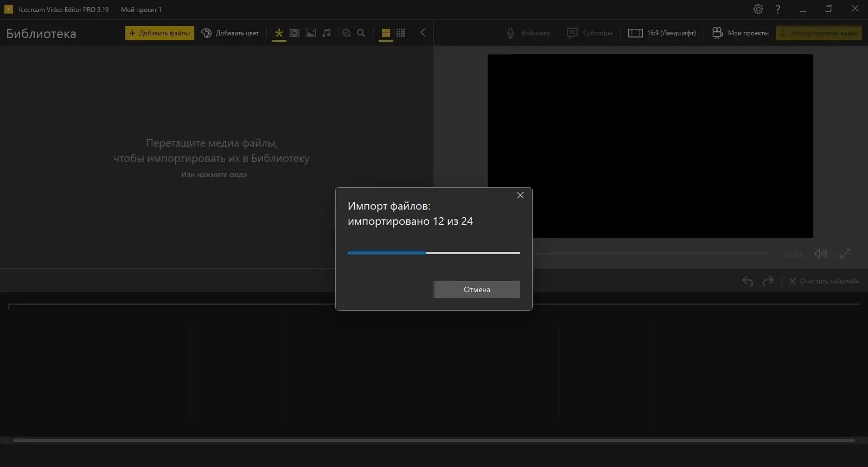Screen dimensions: 868x467
Task: Click the timeline horizontal scrollbar
Action: [x=434, y=440]
